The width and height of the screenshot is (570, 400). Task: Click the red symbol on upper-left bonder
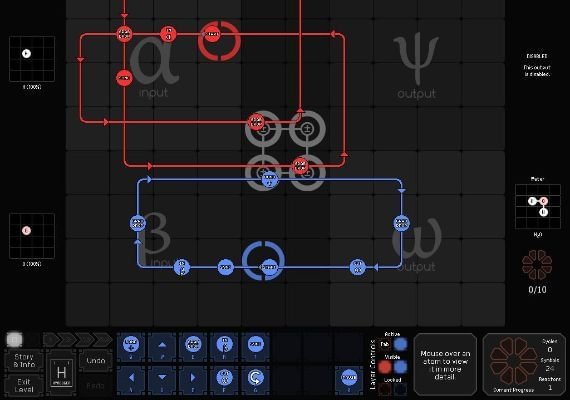(x=256, y=123)
